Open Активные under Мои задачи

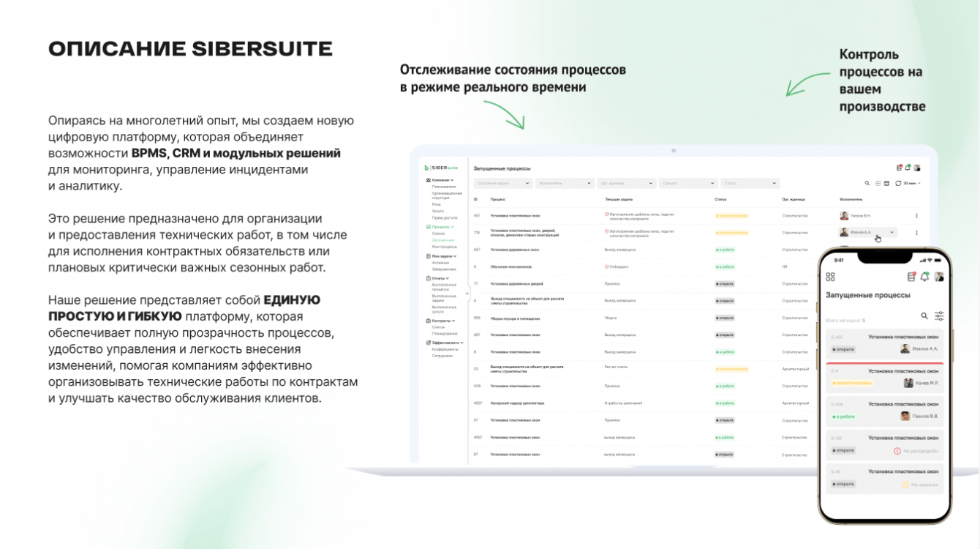pyautogui.click(x=441, y=263)
